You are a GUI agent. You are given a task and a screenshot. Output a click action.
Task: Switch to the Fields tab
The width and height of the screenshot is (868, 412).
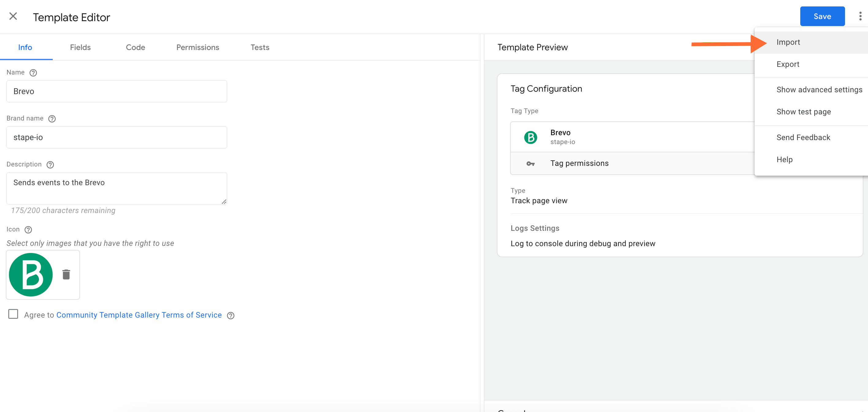[80, 47]
